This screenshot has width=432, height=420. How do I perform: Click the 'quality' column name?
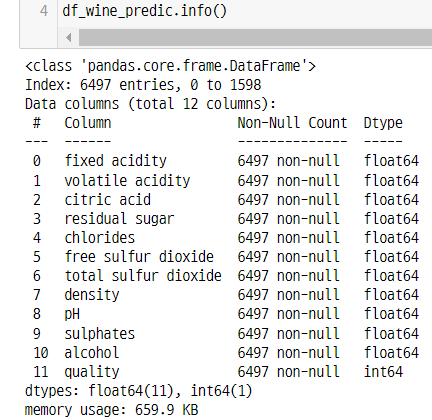click(x=92, y=372)
